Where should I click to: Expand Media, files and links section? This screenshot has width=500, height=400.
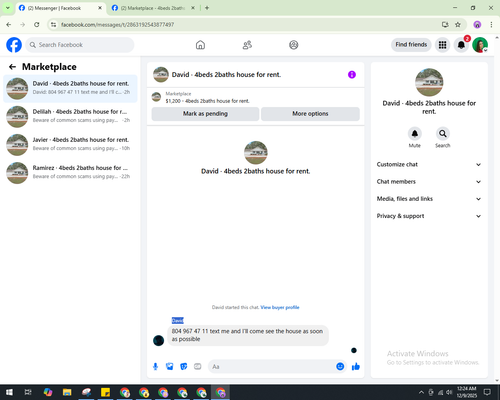(x=429, y=199)
